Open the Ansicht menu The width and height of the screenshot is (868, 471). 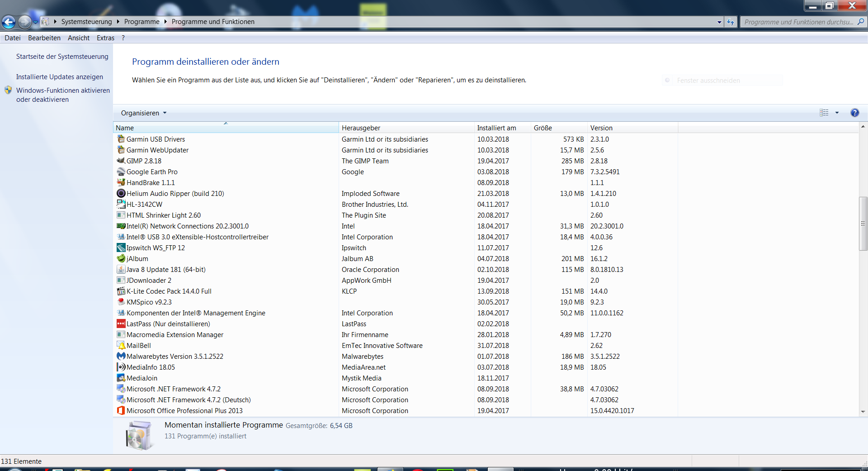(x=79, y=38)
